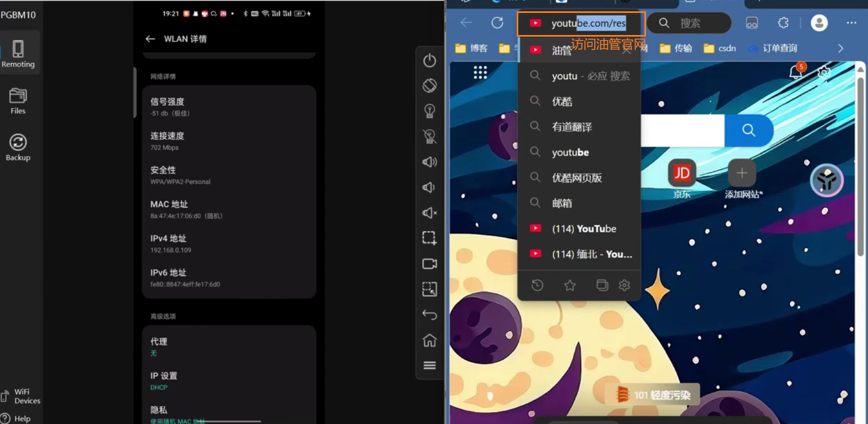
Task: Start screen recording with camera icon
Action: point(429,263)
